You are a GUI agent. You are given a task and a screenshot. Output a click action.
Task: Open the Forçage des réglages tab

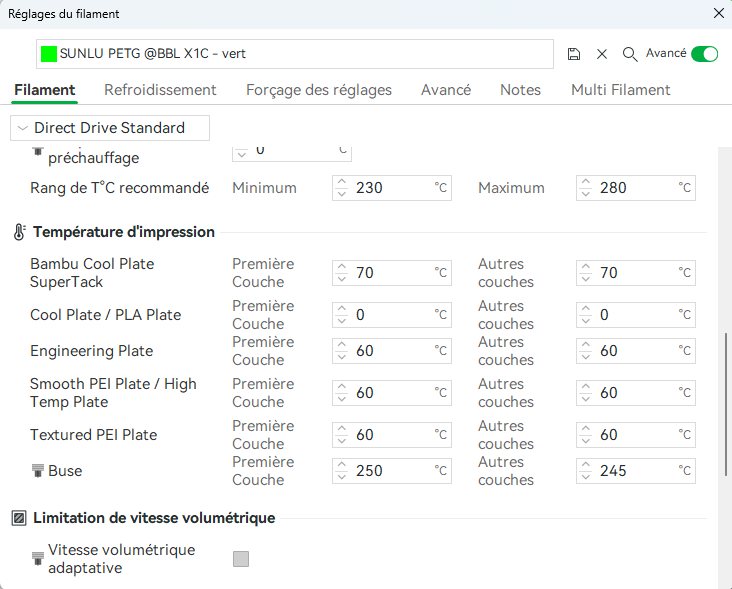click(x=319, y=90)
